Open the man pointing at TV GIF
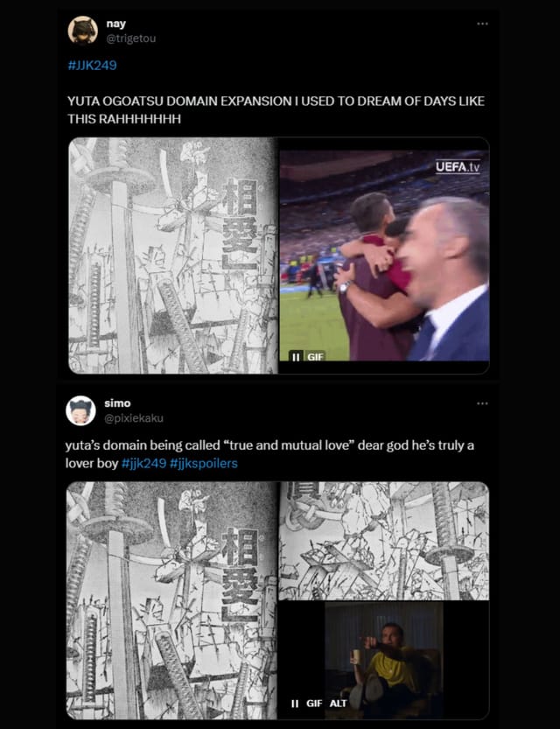560x729 pixels. pyautogui.click(x=384, y=660)
